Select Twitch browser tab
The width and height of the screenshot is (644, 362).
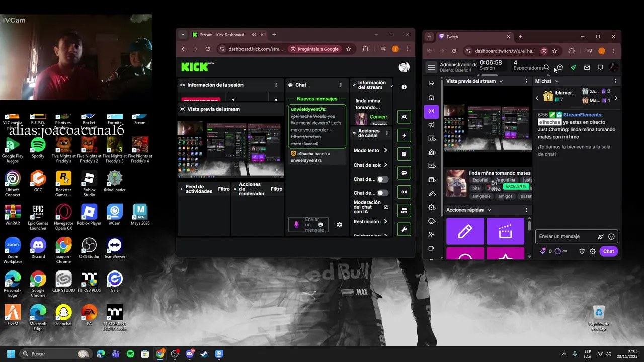click(x=474, y=37)
